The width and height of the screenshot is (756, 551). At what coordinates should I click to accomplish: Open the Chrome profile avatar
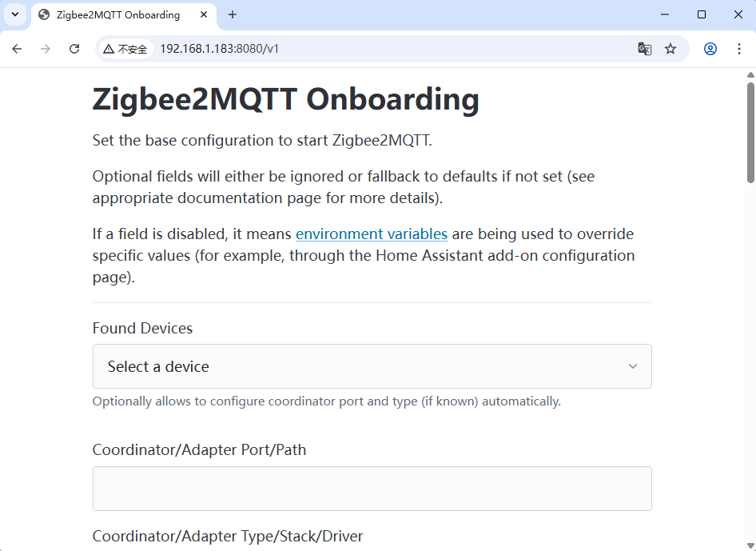(710, 49)
